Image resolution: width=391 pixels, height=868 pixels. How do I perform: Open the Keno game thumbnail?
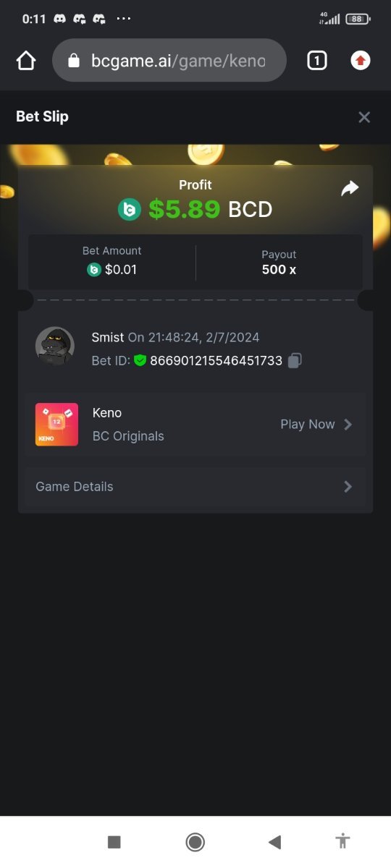(x=56, y=425)
